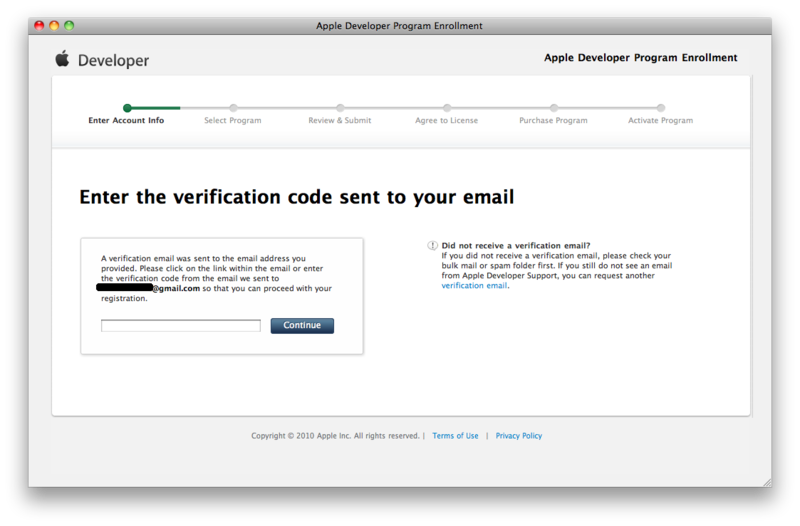800x526 pixels.
Task: Select the Activate Program step
Action: (x=661, y=120)
